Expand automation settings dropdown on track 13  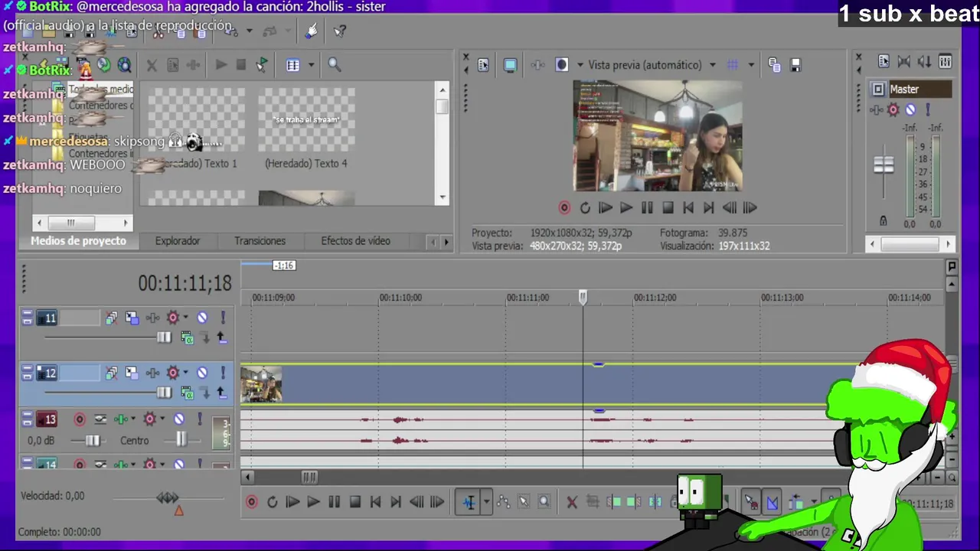coord(162,419)
